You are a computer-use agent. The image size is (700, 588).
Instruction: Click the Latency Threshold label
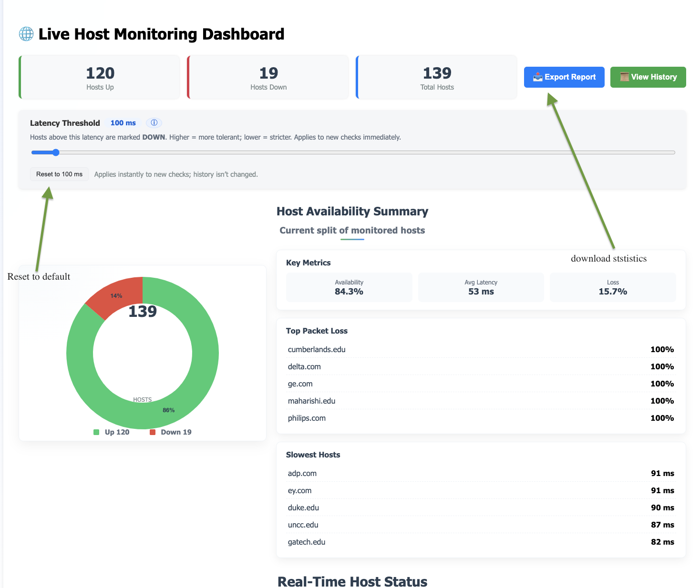65,123
